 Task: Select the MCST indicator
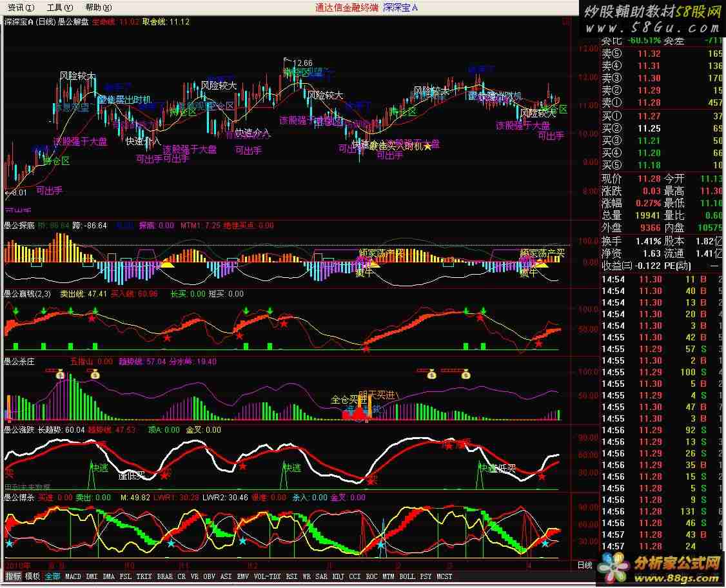click(x=444, y=576)
